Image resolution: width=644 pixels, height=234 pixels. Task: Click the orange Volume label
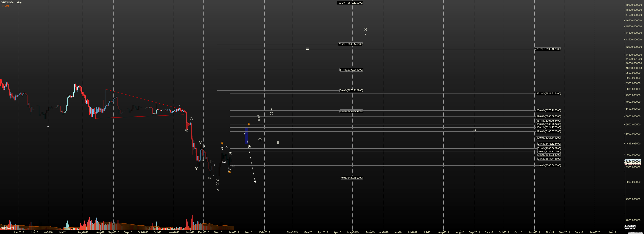pos(6,6)
